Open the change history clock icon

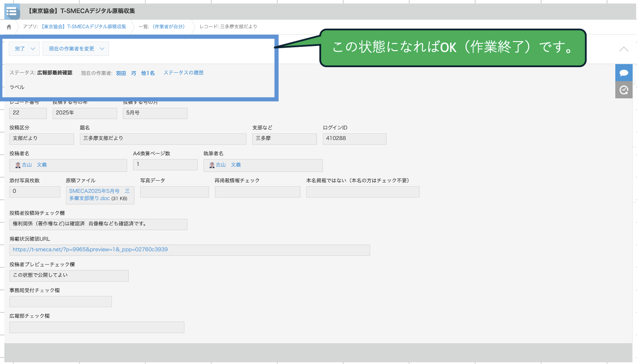point(624,90)
